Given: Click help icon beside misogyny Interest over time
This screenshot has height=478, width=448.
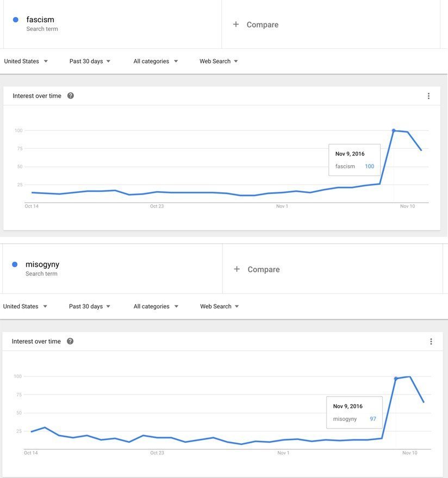Looking at the screenshot, I should [70, 341].
